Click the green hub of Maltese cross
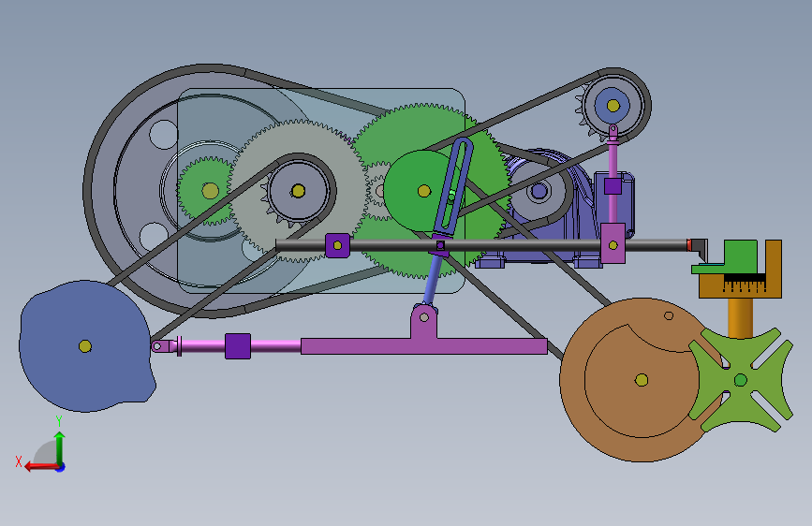The image size is (812, 526). coord(741,380)
